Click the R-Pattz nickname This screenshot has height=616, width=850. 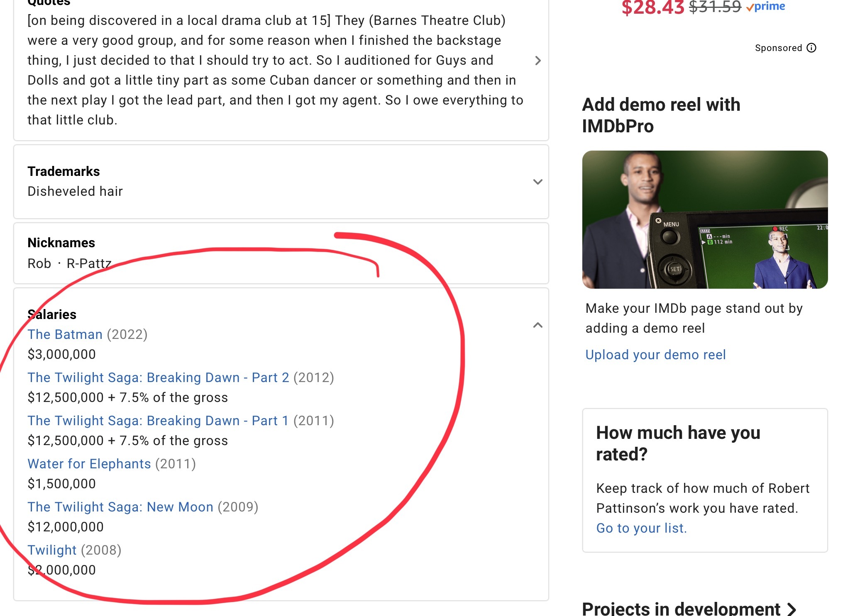(x=89, y=263)
